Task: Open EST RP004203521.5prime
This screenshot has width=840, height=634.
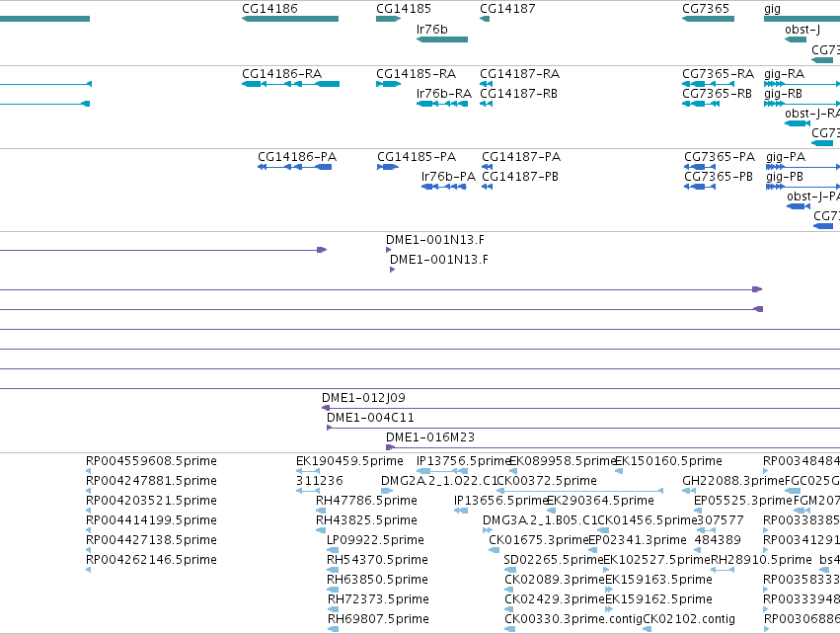Action: pos(151,501)
